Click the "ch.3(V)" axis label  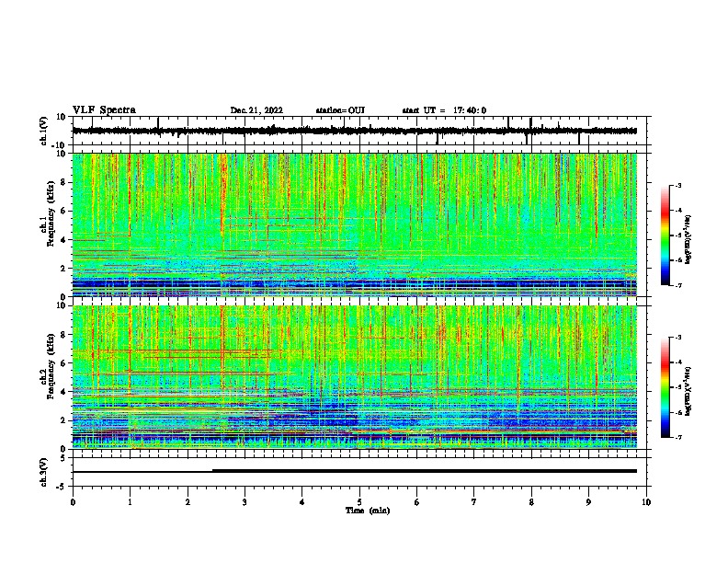pyautogui.click(x=44, y=472)
